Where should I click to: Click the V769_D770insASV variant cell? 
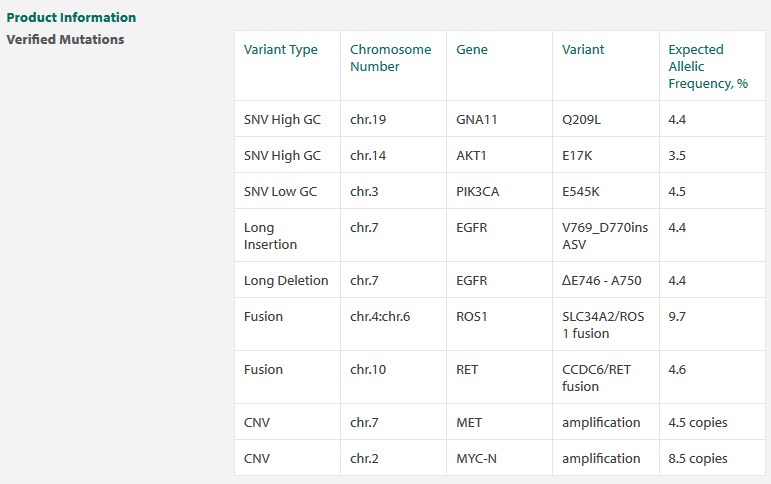(605, 236)
